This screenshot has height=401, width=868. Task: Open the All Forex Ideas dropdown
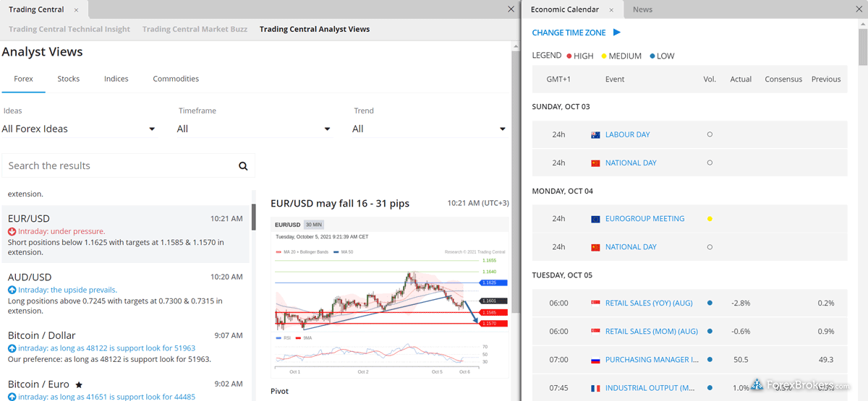click(x=78, y=129)
